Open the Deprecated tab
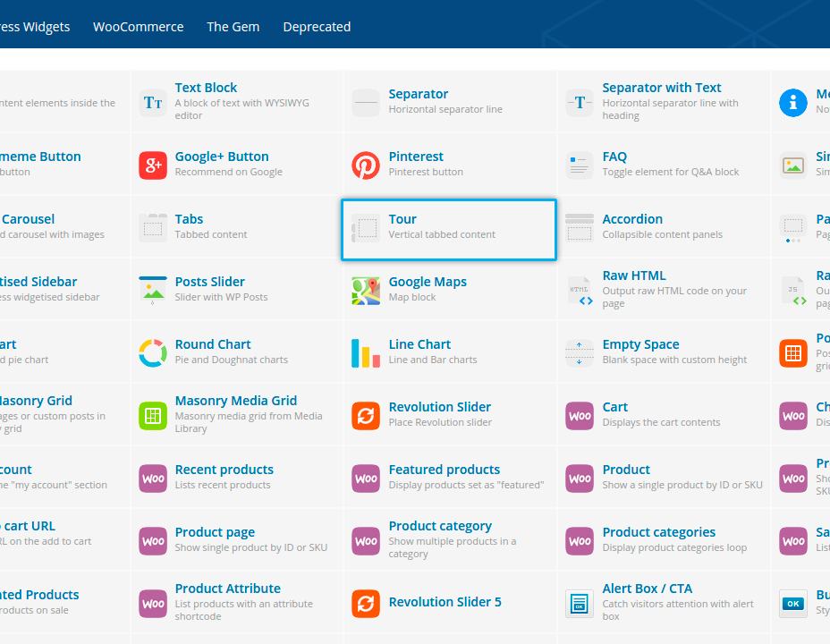This screenshot has width=830, height=644. (x=317, y=27)
